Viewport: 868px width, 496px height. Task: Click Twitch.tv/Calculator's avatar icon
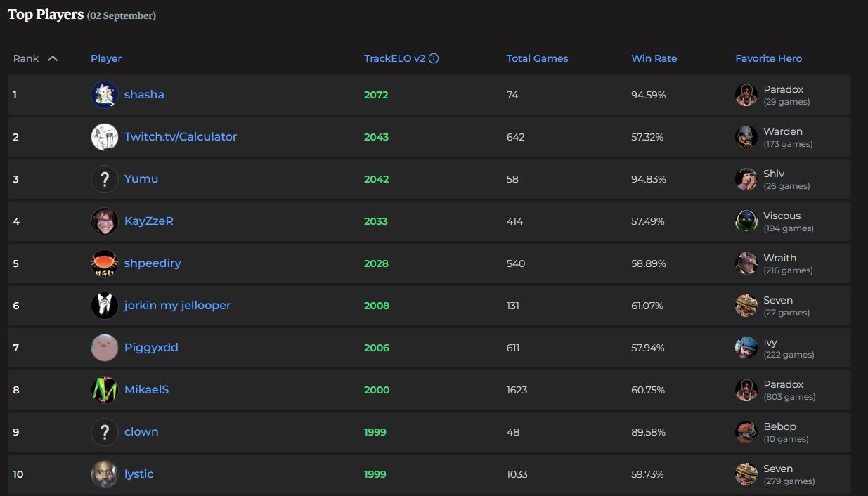pyautogui.click(x=104, y=136)
